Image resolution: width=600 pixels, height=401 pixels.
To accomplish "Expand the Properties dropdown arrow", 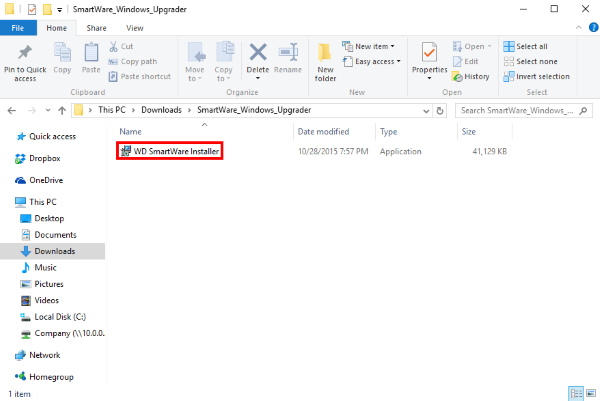I will coord(429,78).
